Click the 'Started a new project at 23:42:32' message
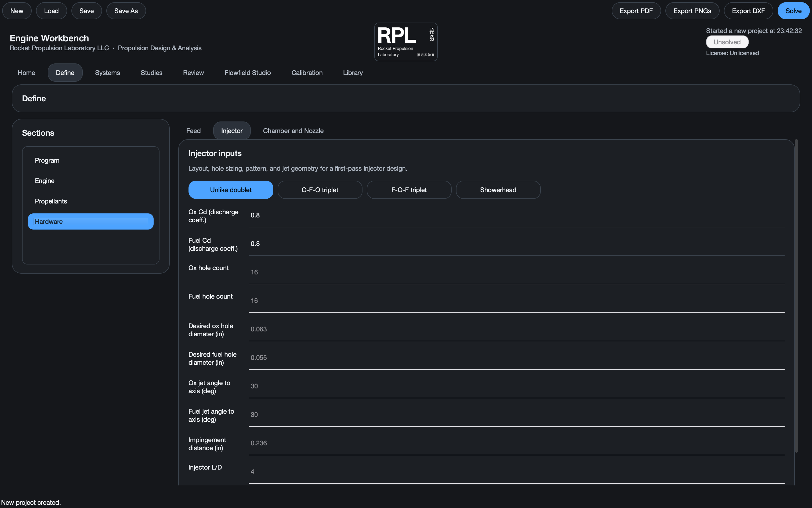The width and height of the screenshot is (812, 508). (754, 31)
